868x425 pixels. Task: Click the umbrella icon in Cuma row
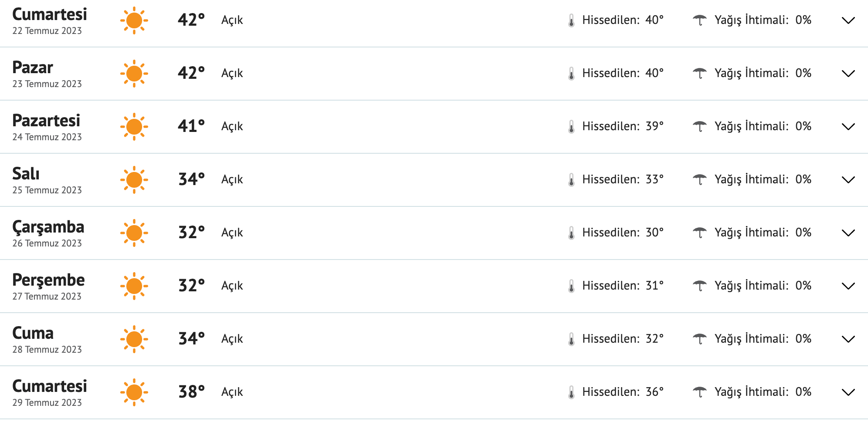[x=700, y=339]
